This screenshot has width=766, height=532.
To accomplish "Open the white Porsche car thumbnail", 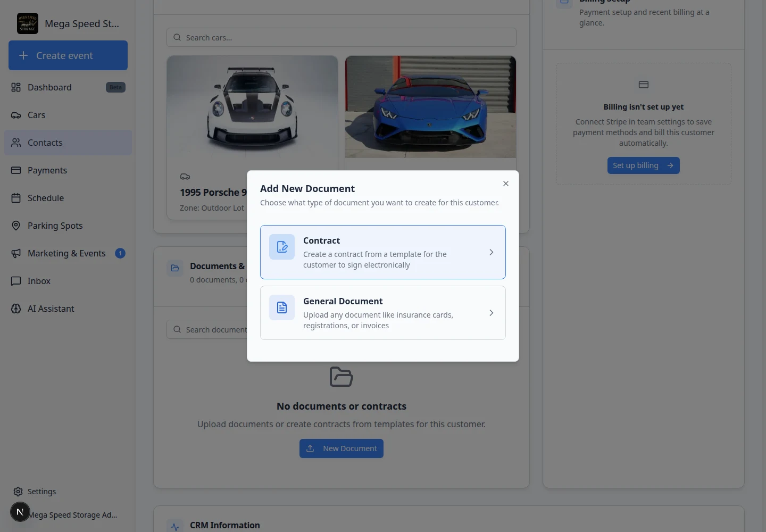I will click(x=252, y=106).
